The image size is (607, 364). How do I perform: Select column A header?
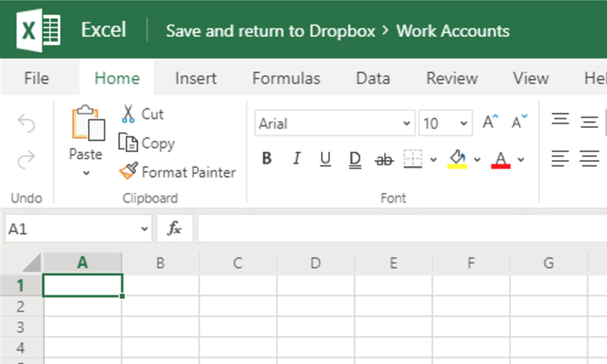click(82, 263)
